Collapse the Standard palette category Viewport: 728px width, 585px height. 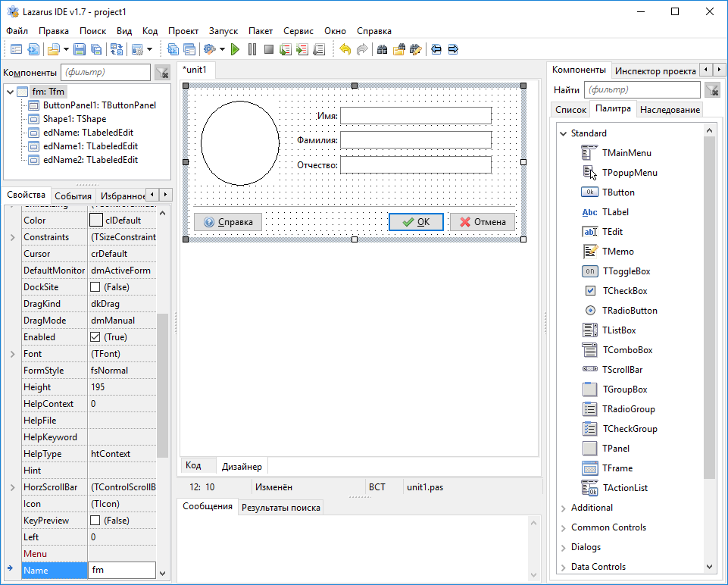(x=563, y=133)
